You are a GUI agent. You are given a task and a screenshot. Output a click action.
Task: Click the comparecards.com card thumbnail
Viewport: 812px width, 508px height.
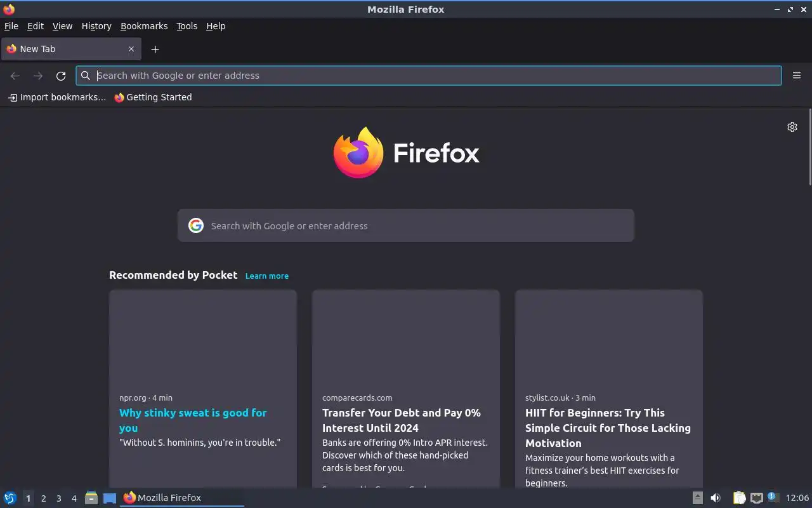(406, 337)
